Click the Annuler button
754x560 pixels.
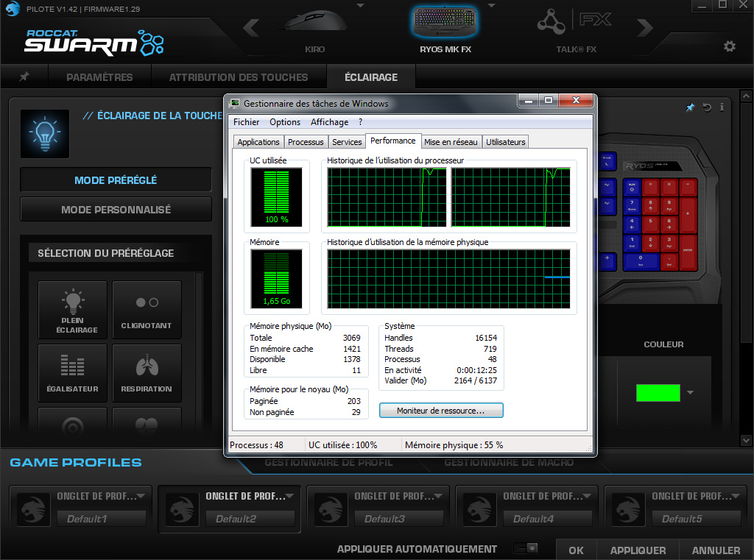(716, 550)
